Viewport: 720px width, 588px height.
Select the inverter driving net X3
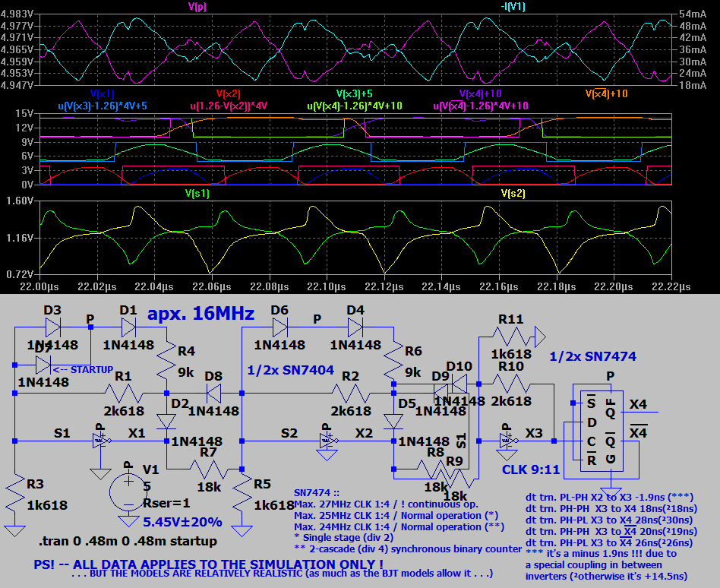click(504, 441)
